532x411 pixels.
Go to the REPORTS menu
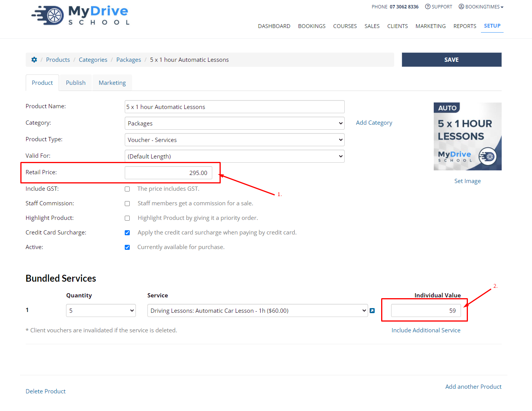coord(464,26)
